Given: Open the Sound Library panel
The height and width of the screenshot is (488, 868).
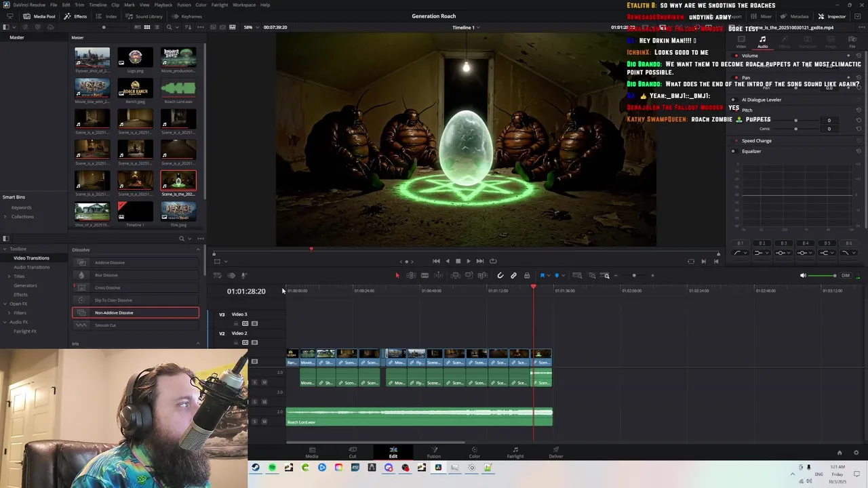Looking at the screenshot, I should coord(144,16).
